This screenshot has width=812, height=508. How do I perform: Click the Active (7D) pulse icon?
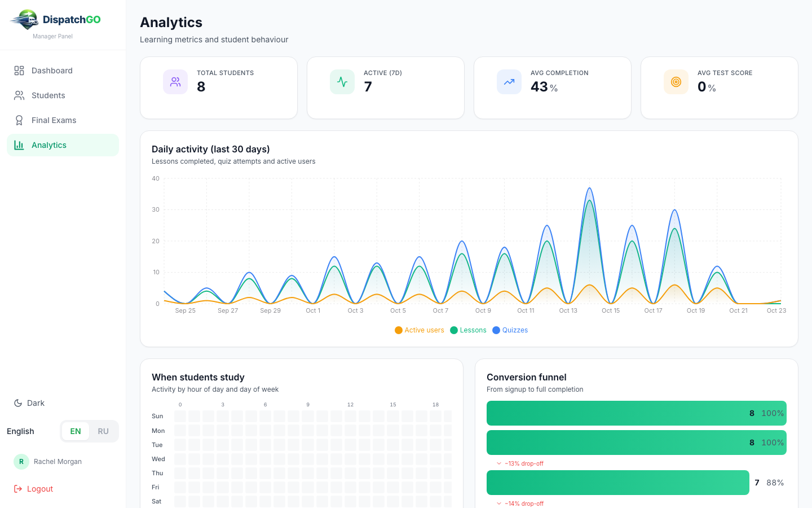pyautogui.click(x=342, y=82)
